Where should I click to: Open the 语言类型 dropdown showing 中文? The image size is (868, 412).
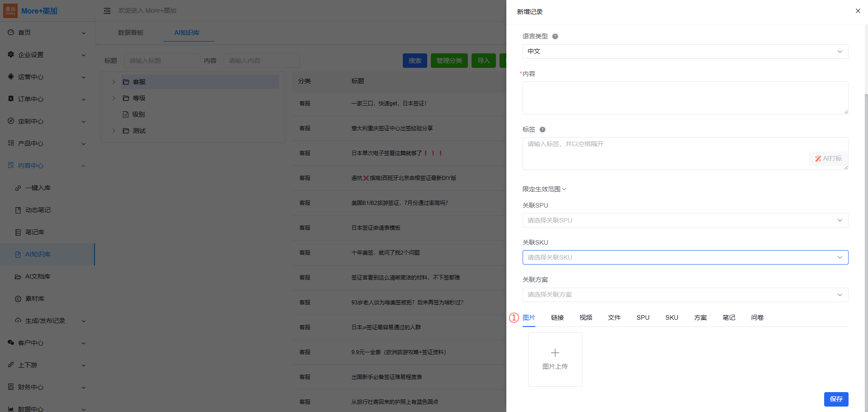point(685,52)
